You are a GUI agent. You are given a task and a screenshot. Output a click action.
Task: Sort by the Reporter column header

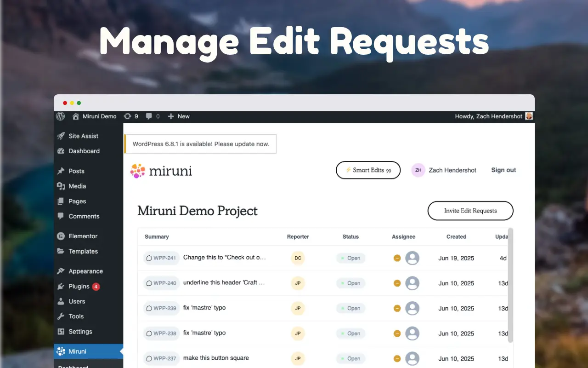click(298, 237)
